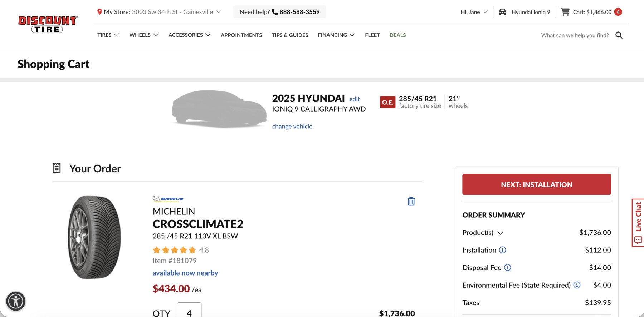The height and width of the screenshot is (317, 644).
Task: Click the NEXT: INSTALLATION button
Action: (536, 184)
